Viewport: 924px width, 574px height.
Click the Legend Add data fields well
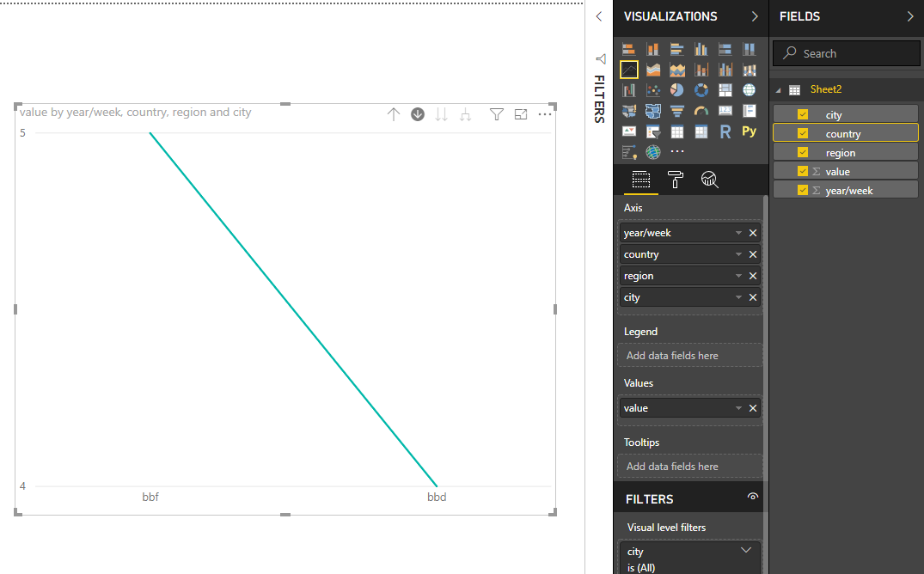click(x=690, y=356)
